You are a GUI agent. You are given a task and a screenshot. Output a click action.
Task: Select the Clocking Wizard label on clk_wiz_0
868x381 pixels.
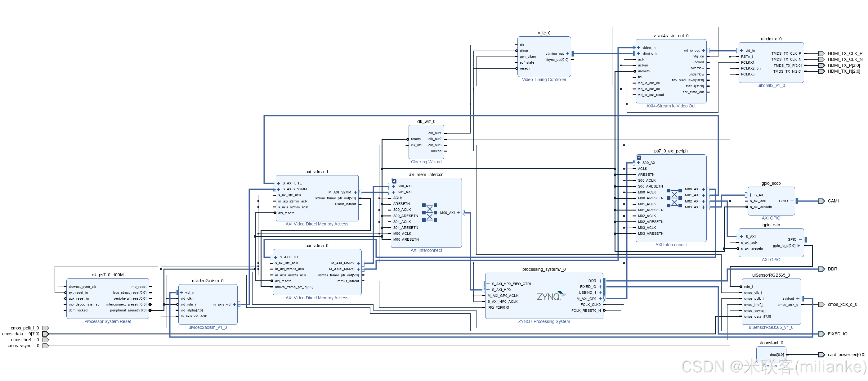[426, 161]
